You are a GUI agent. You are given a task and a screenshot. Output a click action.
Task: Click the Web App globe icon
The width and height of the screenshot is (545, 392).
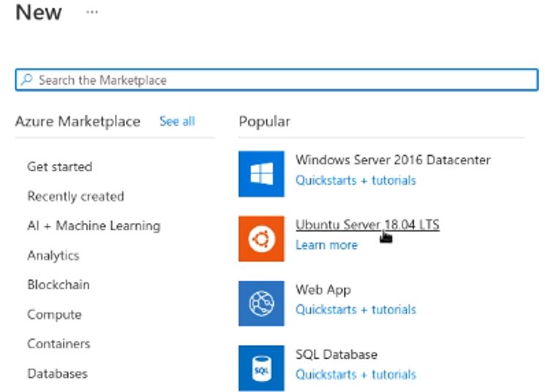click(x=261, y=303)
